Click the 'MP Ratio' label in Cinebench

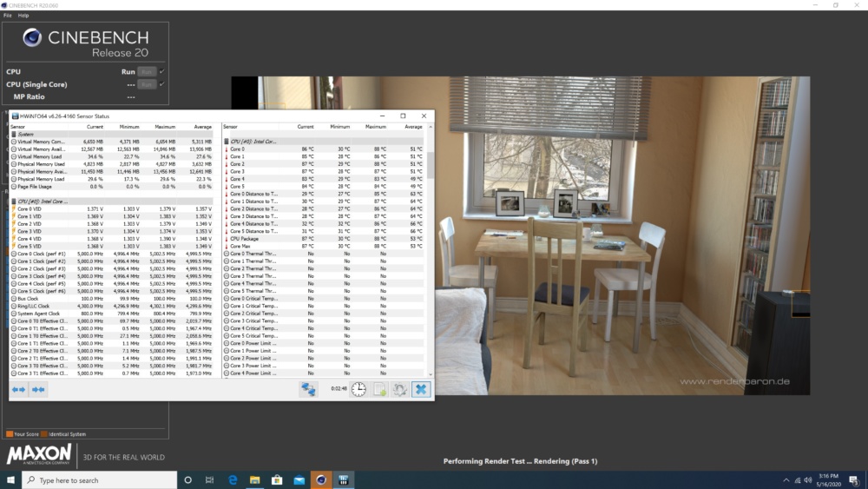pos(29,96)
